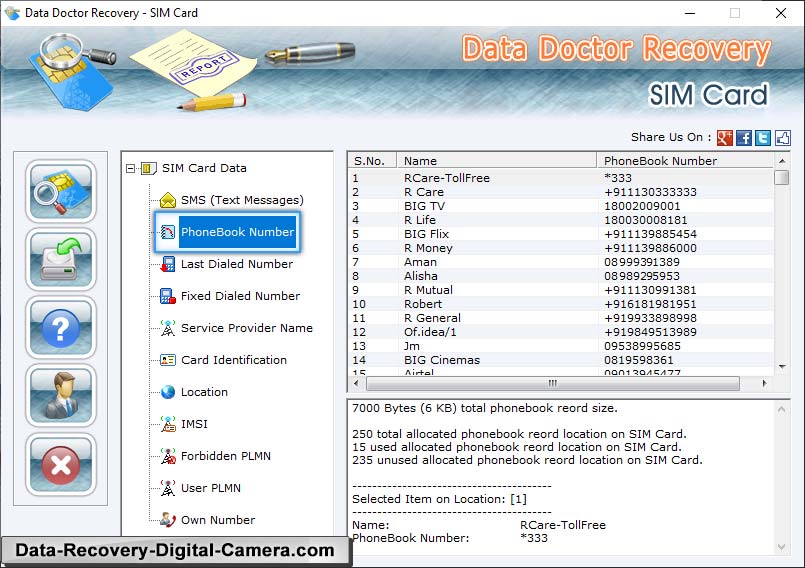Select Card Identification tree item
Image resolution: width=805 pixels, height=568 pixels.
[234, 360]
